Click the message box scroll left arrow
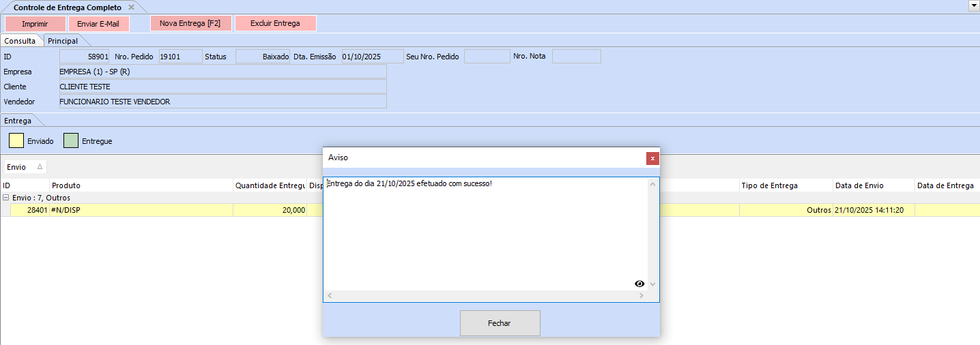The height and width of the screenshot is (345, 980). coord(329,296)
